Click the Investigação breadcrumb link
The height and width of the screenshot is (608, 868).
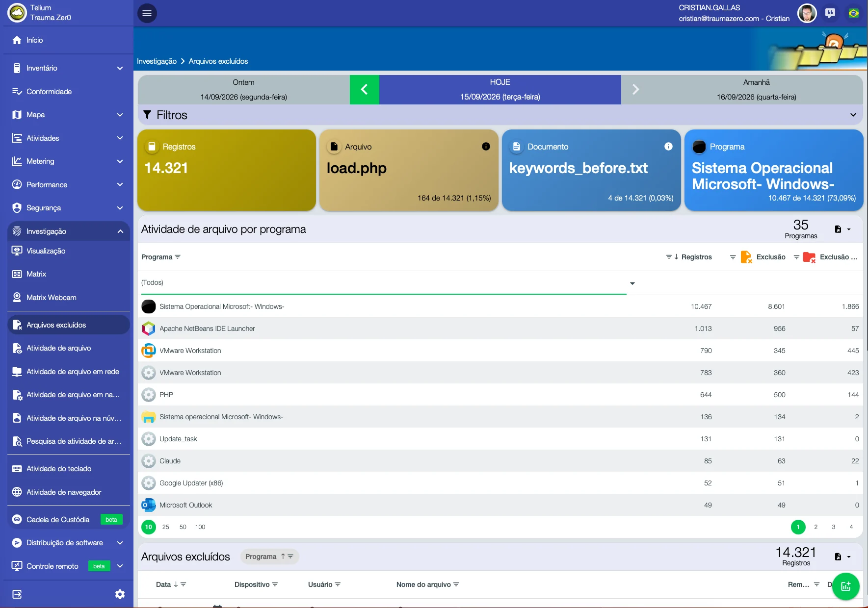(x=157, y=61)
